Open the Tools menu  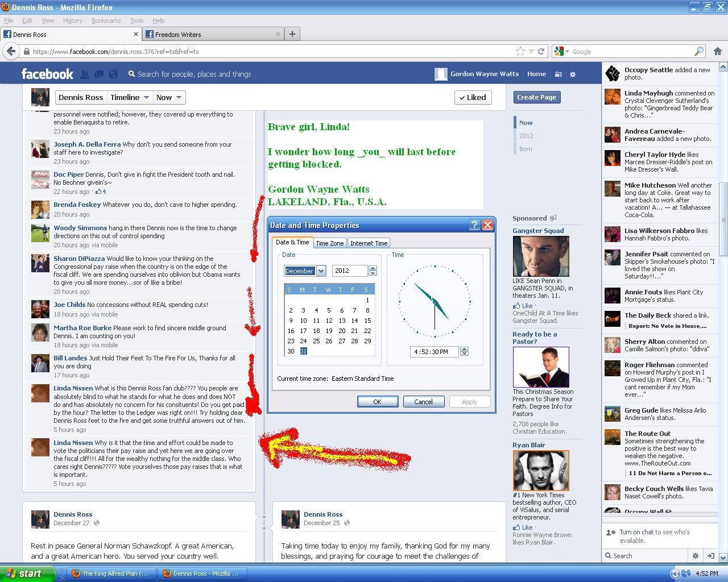click(136, 20)
